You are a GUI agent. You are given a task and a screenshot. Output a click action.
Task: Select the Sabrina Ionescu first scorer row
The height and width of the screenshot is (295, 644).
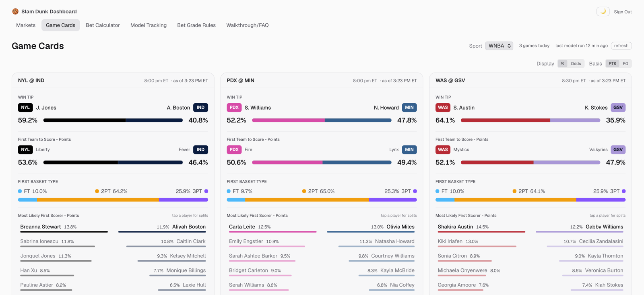pos(64,243)
